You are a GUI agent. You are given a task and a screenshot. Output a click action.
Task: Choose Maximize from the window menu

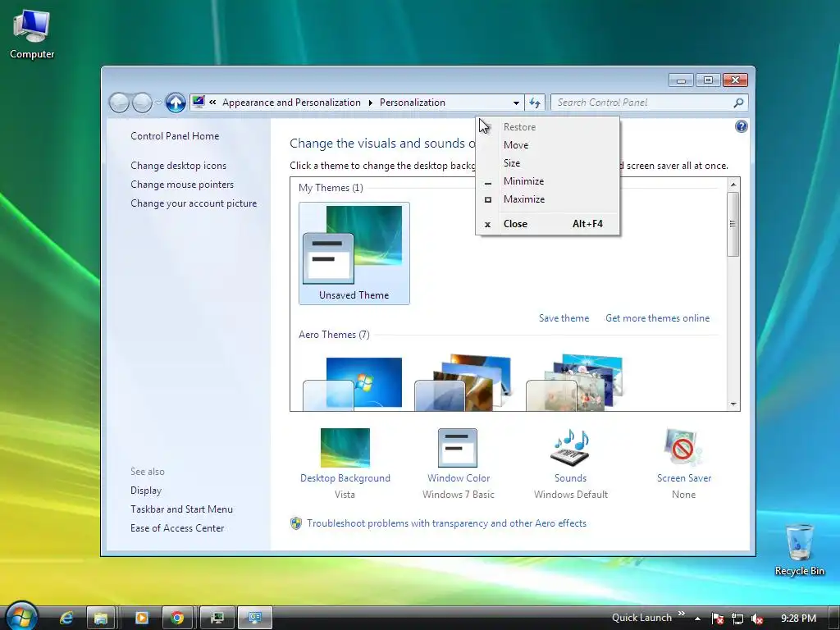(547, 199)
